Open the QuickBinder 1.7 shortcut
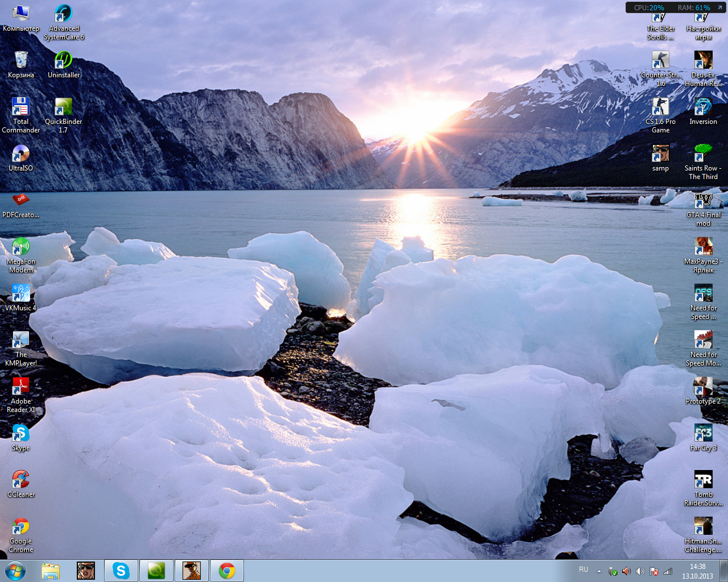Viewport: 728px width, 582px height. (x=64, y=115)
